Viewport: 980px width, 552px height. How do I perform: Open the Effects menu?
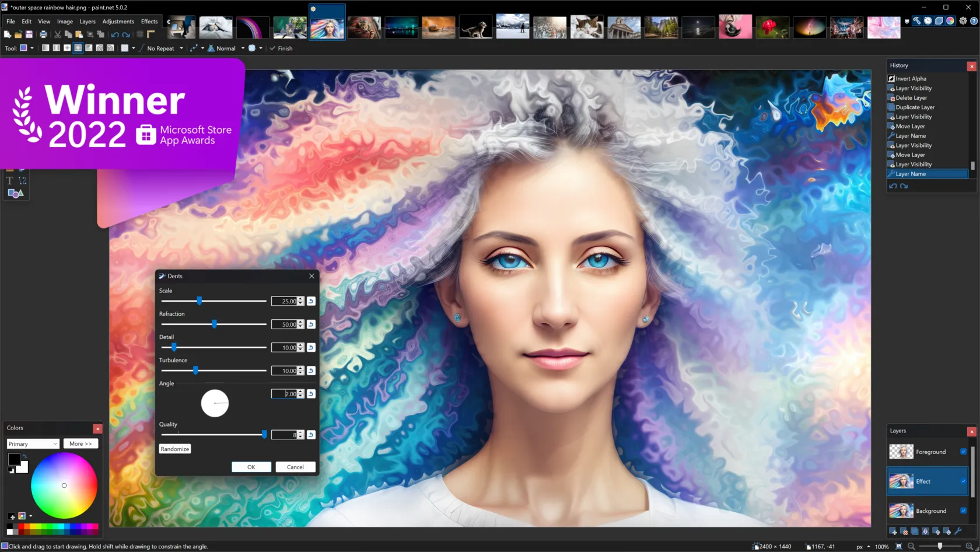[149, 21]
